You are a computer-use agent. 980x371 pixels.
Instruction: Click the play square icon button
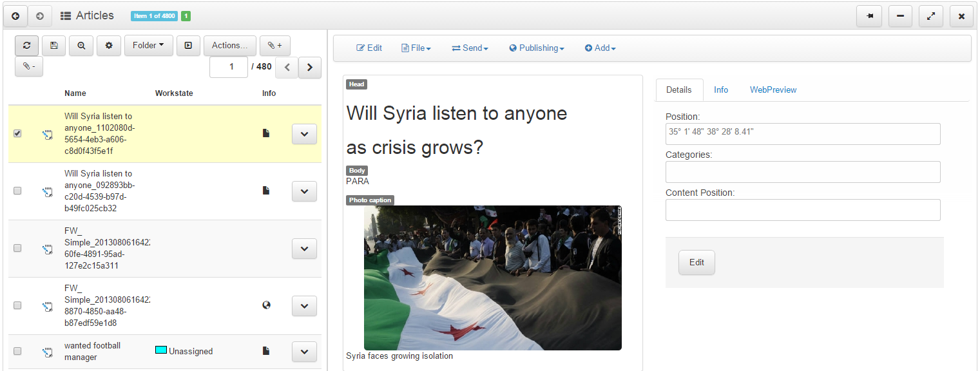pyautogui.click(x=188, y=46)
